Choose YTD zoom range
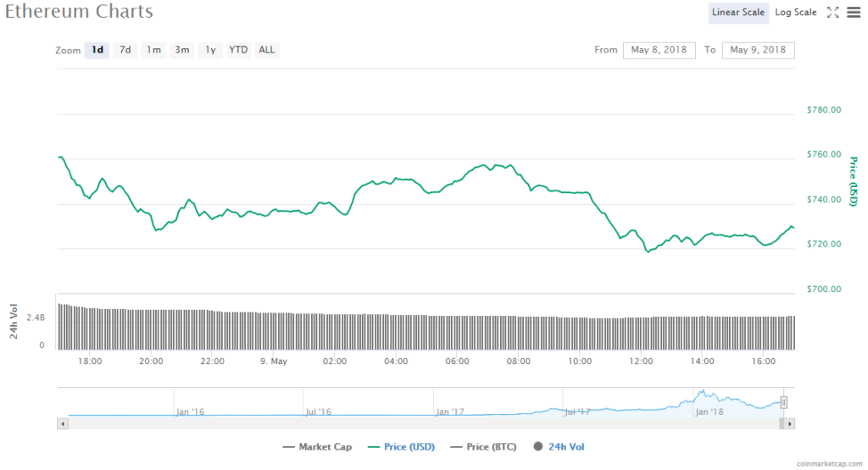The width and height of the screenshot is (868, 470). [239, 50]
